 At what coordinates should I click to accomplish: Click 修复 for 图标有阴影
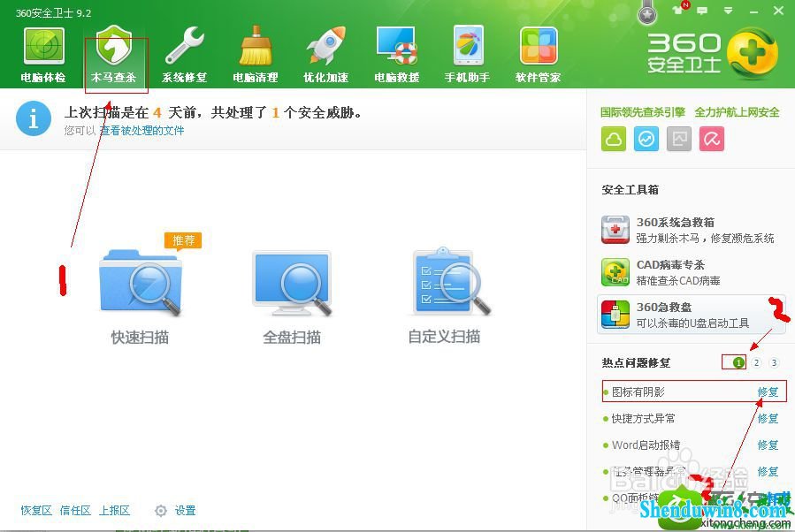768,391
